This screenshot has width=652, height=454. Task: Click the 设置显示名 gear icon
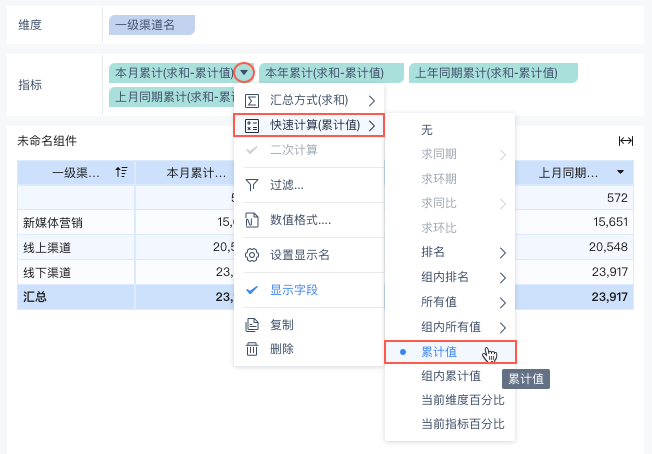point(252,255)
